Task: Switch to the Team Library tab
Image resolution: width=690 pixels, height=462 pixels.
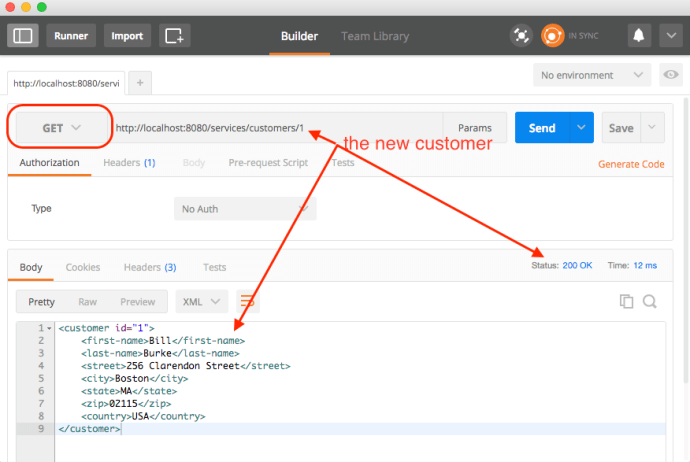Action: (375, 36)
